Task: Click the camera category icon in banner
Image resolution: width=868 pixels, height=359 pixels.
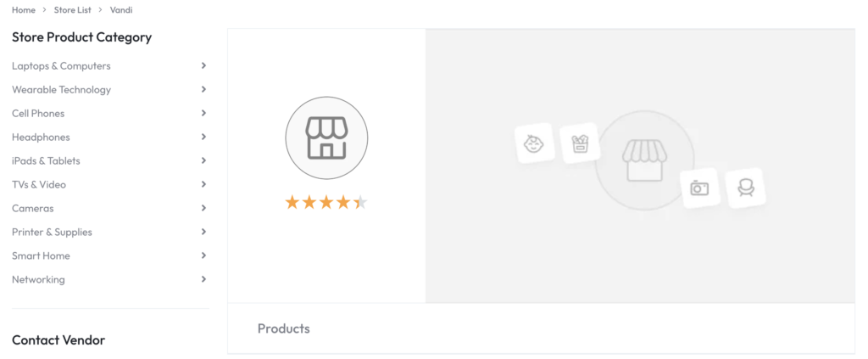Action: pyautogui.click(x=699, y=188)
